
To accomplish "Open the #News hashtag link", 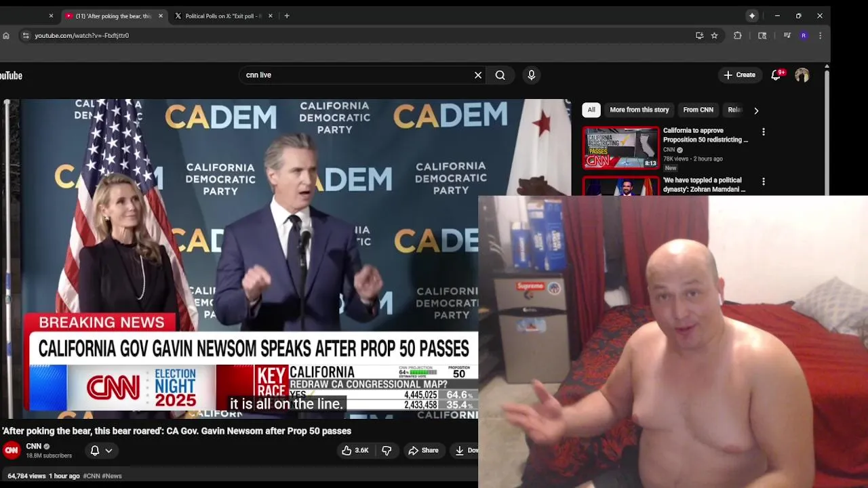I will click(x=113, y=476).
